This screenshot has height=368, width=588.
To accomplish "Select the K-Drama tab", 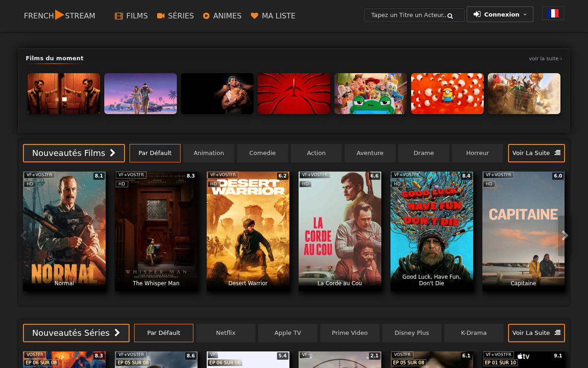I will 474,333.
